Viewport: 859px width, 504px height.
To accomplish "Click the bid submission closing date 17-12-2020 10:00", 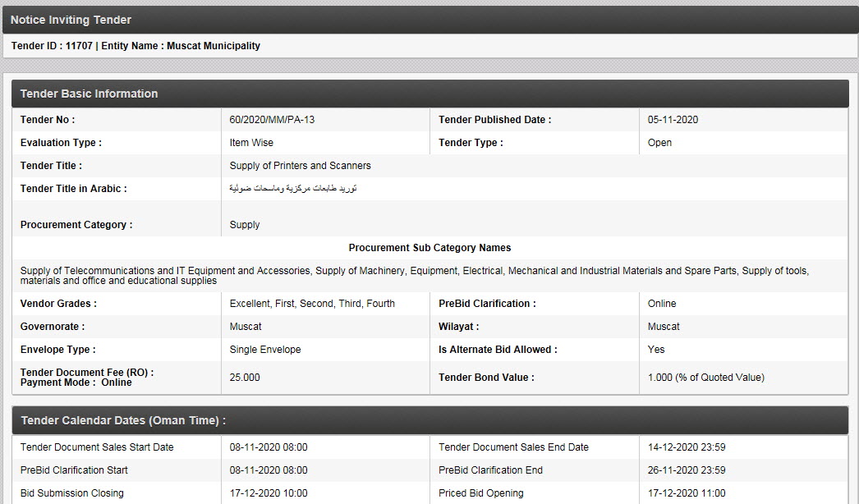I will [269, 493].
